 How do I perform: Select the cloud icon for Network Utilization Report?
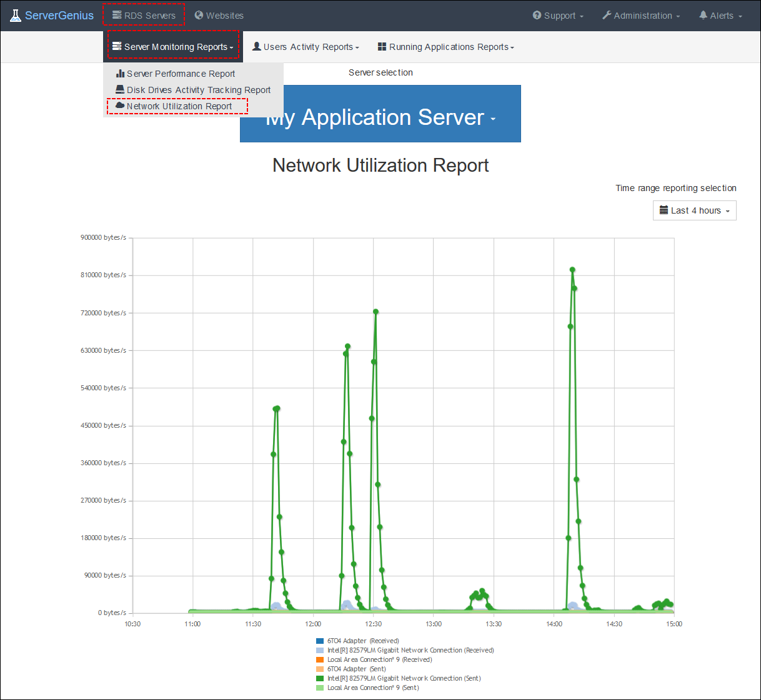point(119,106)
